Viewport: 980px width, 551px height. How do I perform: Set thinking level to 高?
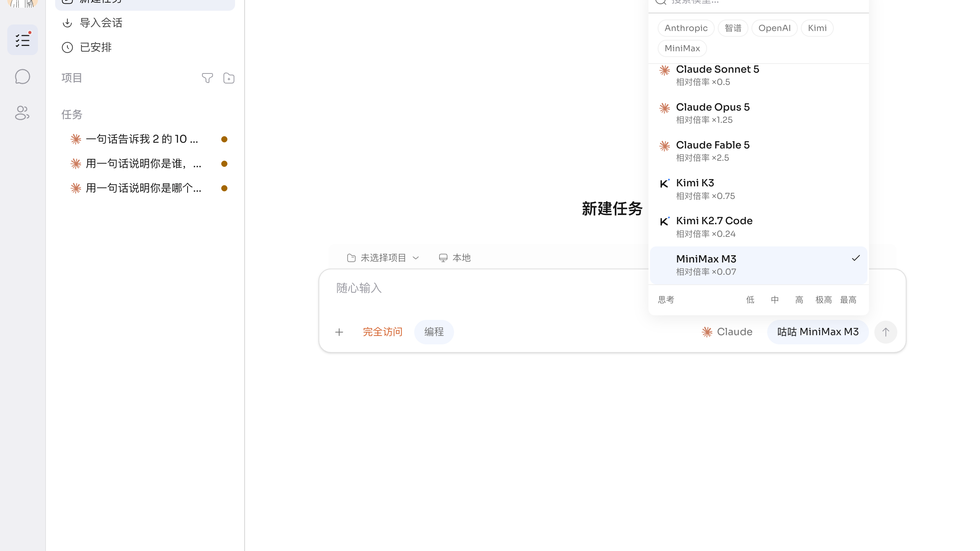[799, 300]
